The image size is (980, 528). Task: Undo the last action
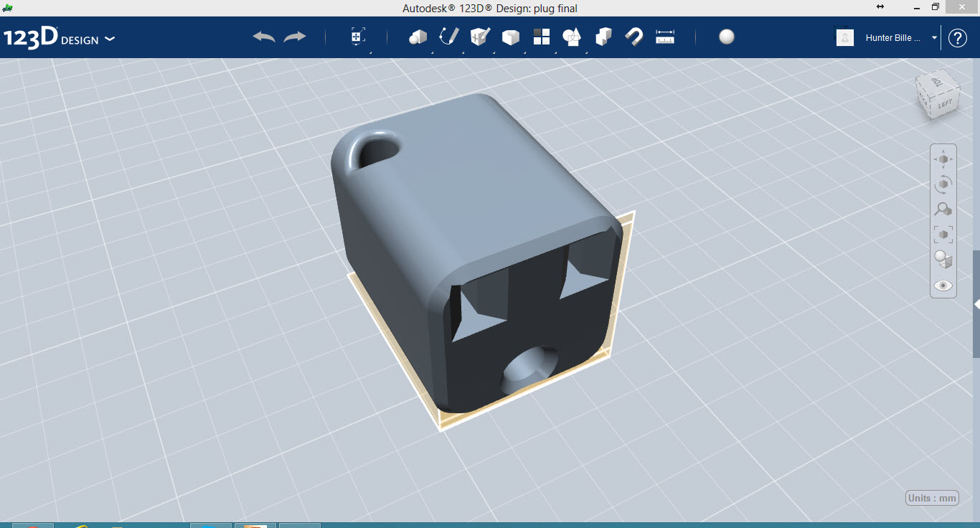tap(264, 37)
